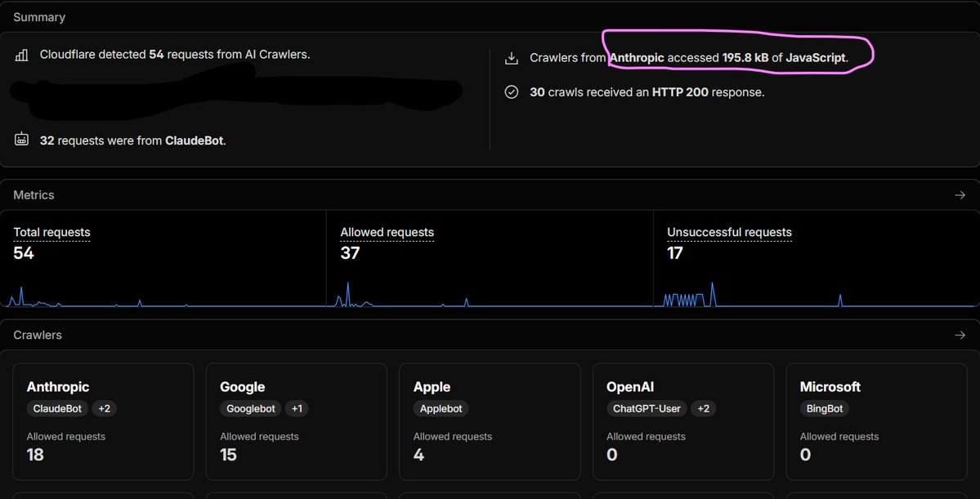Click 'Cloudflare detected 54 requests from AI Crawlers'
Image resolution: width=980 pixels, height=499 pixels.
[x=175, y=55]
